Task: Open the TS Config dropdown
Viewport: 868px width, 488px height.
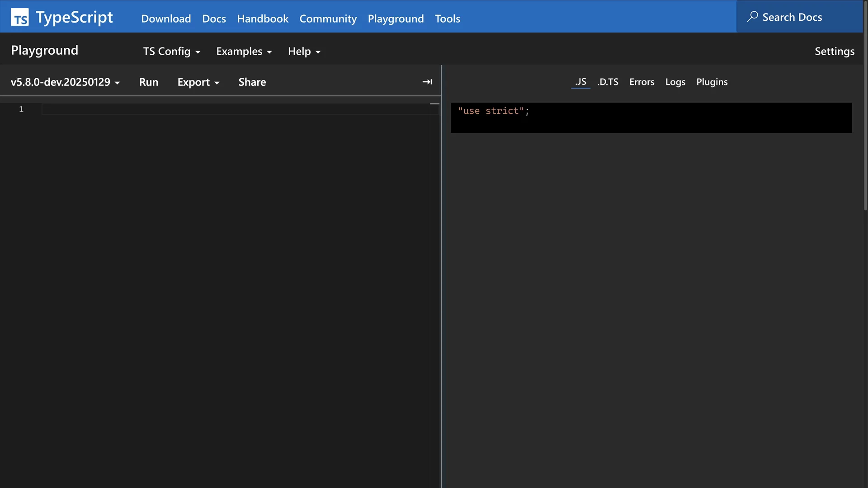Action: click(x=171, y=52)
